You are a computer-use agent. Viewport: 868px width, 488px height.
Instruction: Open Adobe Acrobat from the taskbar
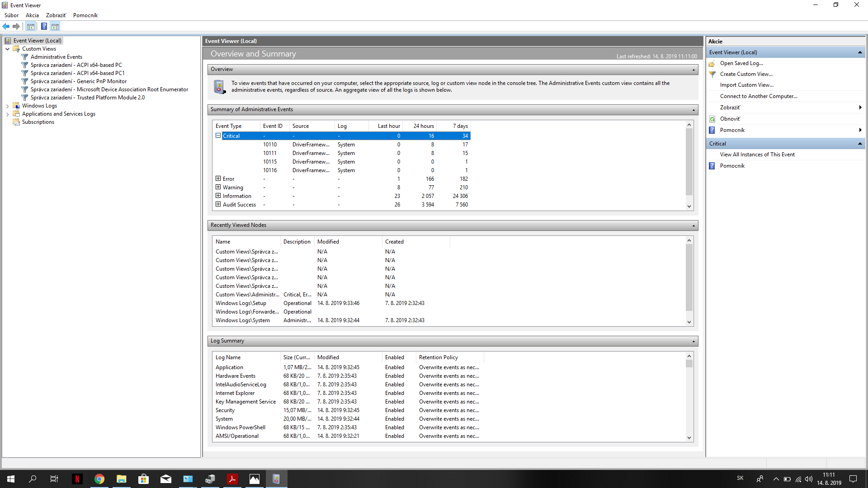[x=232, y=479]
